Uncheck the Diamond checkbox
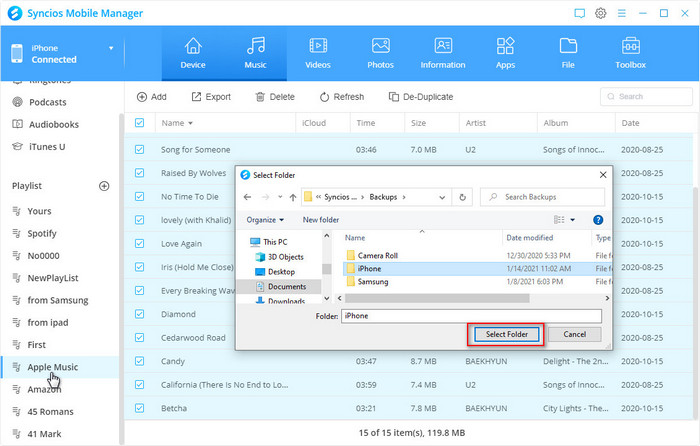 (139, 314)
